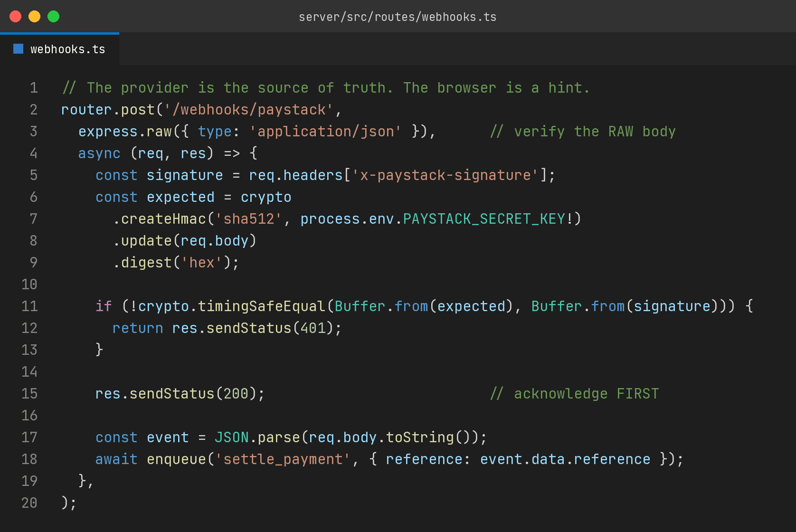Click 'JSON' on line 17

232,437
